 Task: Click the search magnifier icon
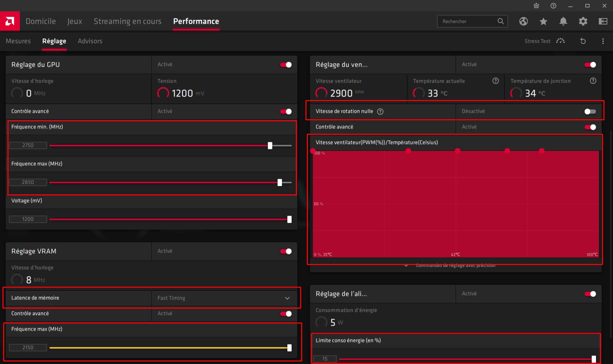pyautogui.click(x=501, y=21)
